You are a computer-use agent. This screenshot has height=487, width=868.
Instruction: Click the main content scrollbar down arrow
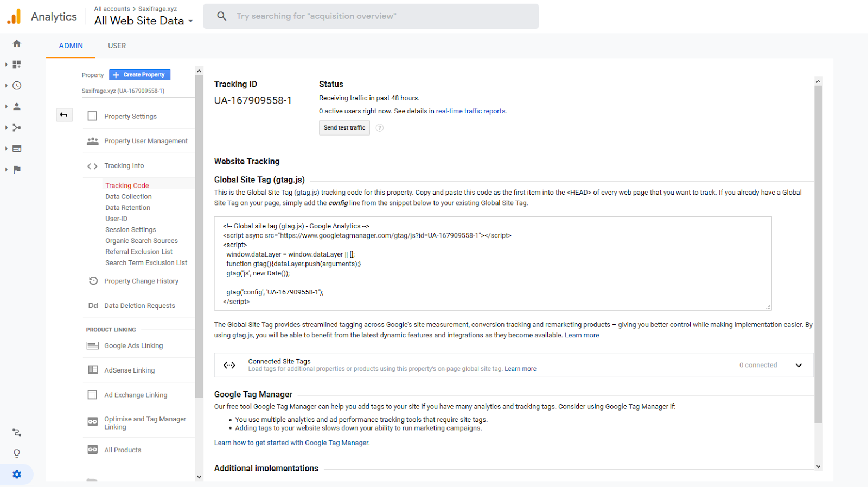pyautogui.click(x=819, y=466)
